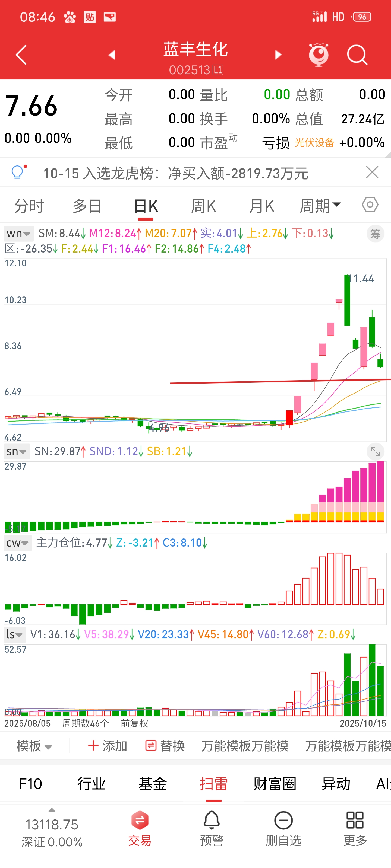Dismiss the 龙虎榜 notification banner
Image resolution: width=391 pixels, height=868 pixels.
point(372,172)
